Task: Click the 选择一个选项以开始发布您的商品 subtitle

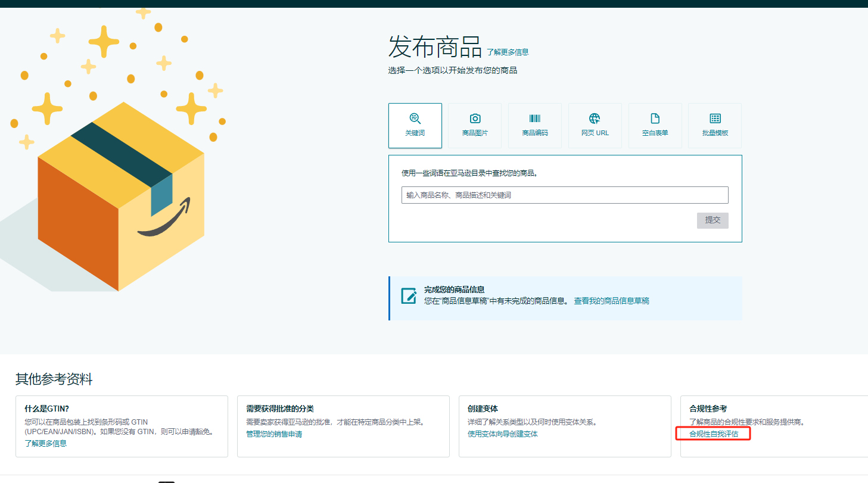Action: [453, 70]
